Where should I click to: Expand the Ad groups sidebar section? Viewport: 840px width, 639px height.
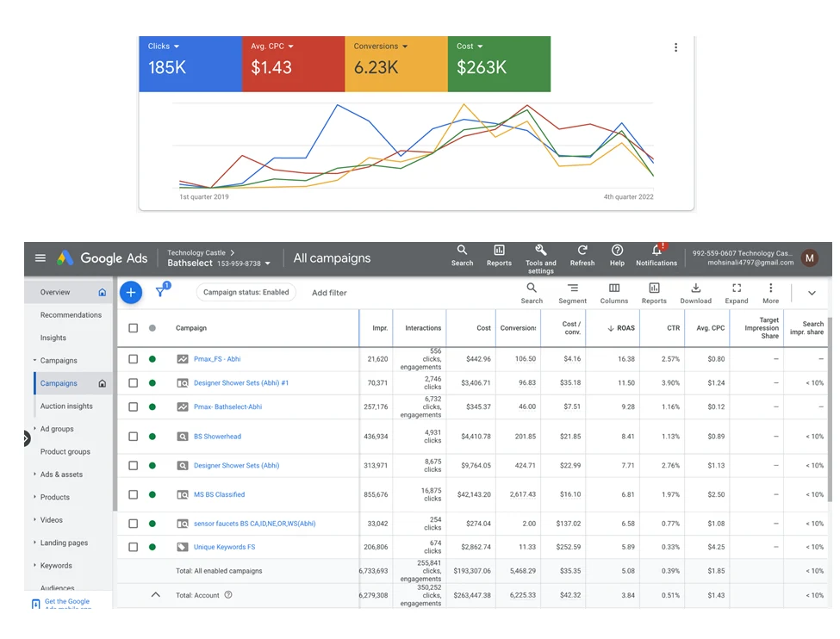57,429
